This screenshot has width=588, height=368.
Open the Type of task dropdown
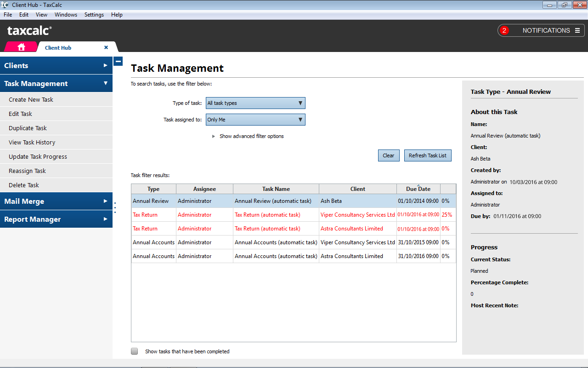pos(255,103)
